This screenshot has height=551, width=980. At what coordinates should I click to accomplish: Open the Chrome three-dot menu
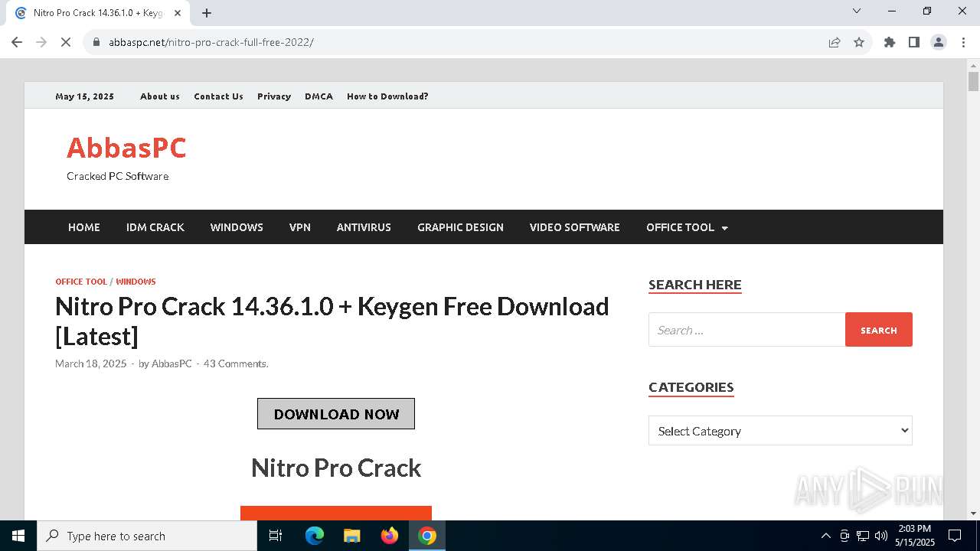click(x=962, y=42)
